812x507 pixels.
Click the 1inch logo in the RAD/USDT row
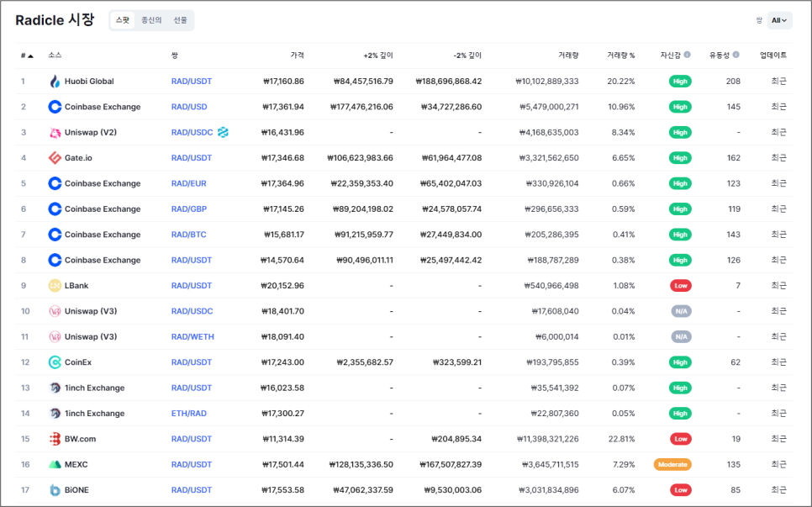click(x=55, y=388)
